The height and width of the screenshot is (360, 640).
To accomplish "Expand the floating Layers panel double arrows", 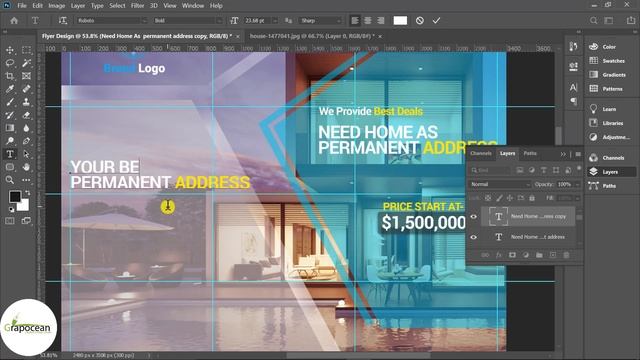I will (563, 154).
